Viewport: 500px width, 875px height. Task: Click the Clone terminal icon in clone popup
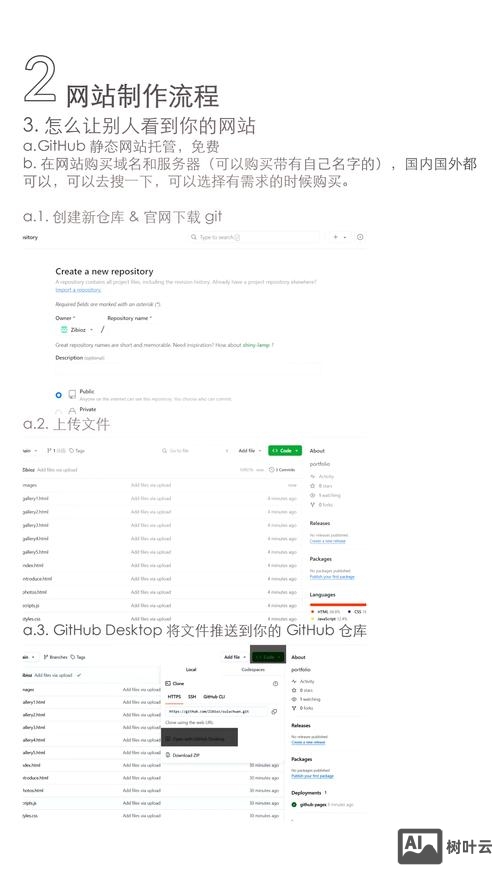click(x=168, y=684)
